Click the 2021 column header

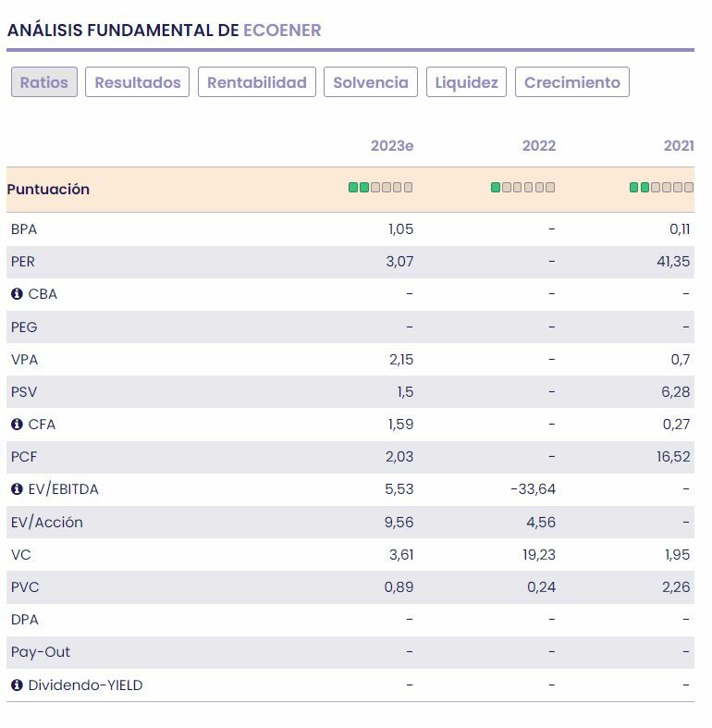[x=679, y=146]
